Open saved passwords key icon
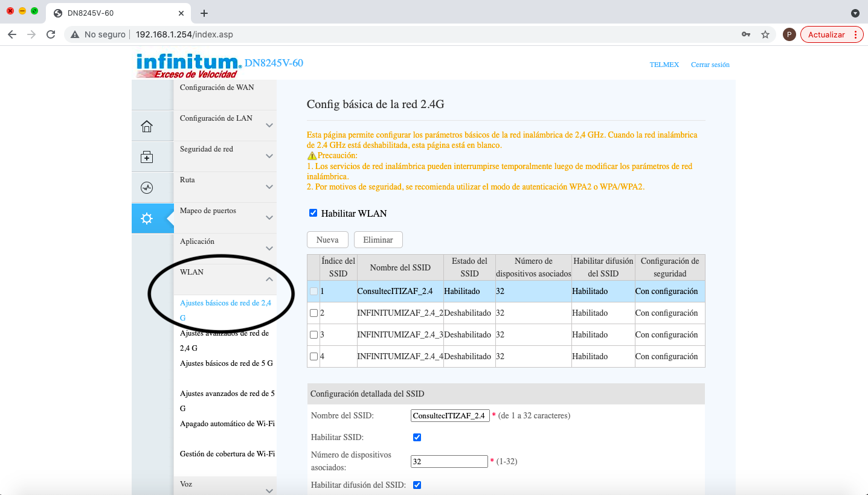868x495 pixels. click(746, 34)
